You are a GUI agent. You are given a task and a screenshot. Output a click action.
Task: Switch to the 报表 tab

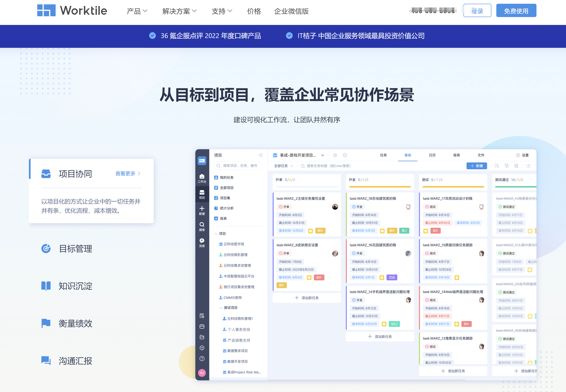[x=457, y=155]
